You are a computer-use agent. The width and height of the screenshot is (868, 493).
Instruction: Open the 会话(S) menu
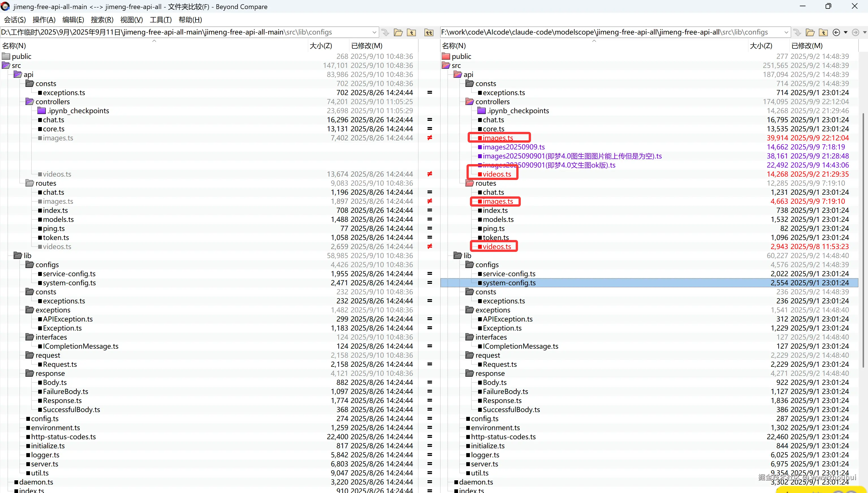click(x=15, y=20)
